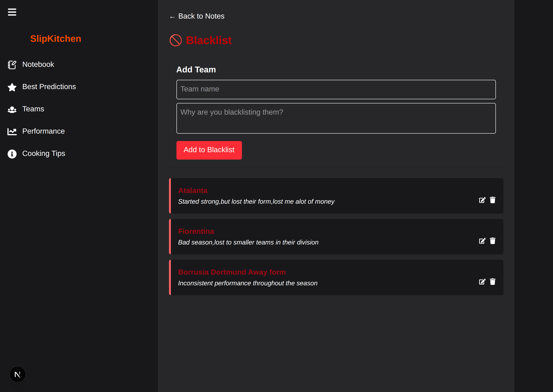Click the Notebook sidebar icon

coord(12,65)
